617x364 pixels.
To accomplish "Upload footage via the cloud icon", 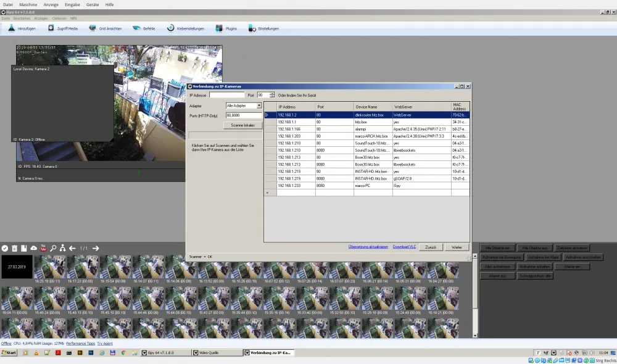I will click(34, 247).
